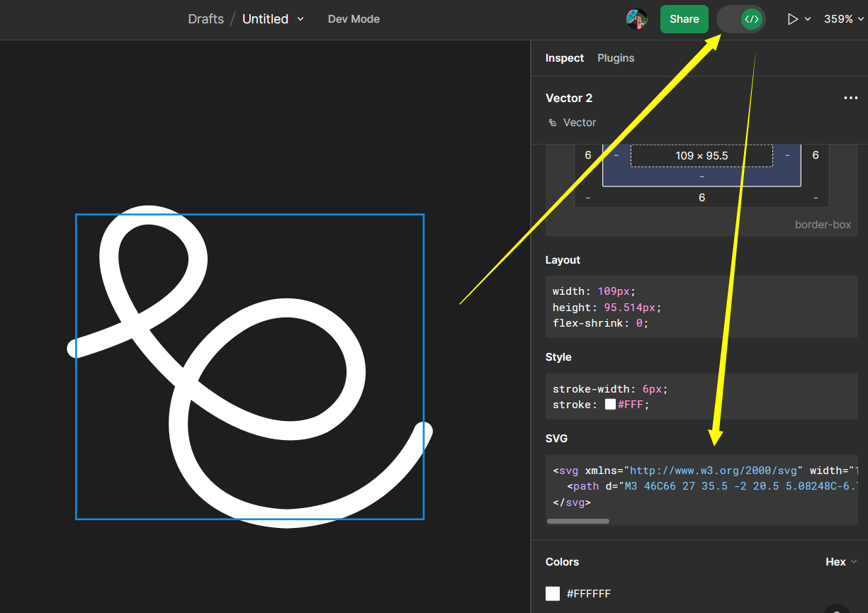Screen dimensions: 868x613
Task: Toggle Dev Mode off using the switch
Action: pyautogui.click(x=740, y=19)
